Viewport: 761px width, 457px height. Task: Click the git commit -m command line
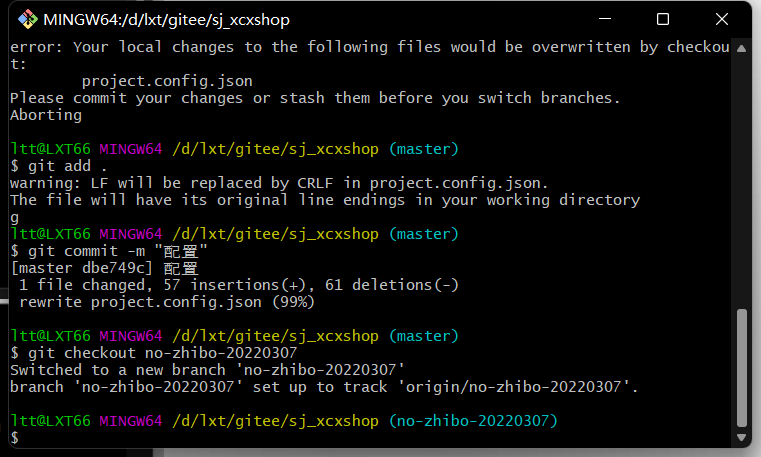[109, 251]
